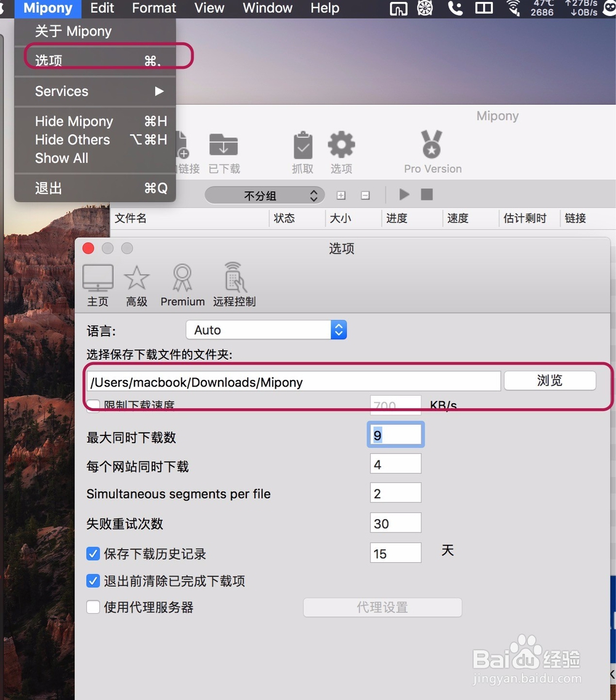This screenshot has width=616, height=700.
Task: Toggle 退出前清除已完成下载项 checkbox
Action: coord(93,581)
